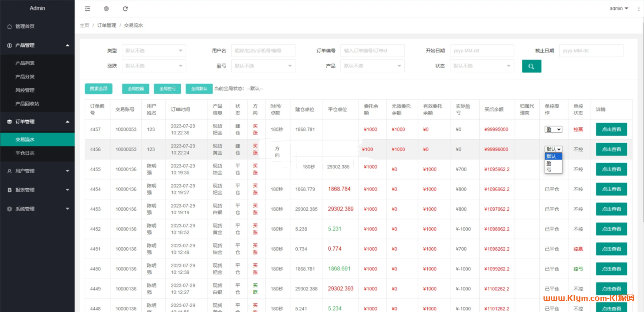Image resolution: width=644 pixels, height=312 pixels.
Task: Click the 全局控赢 button
Action: (x=135, y=89)
